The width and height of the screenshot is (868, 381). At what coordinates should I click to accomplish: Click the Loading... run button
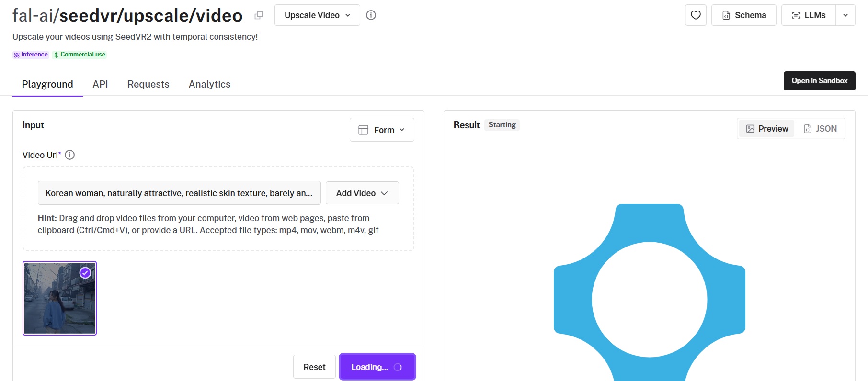point(377,367)
